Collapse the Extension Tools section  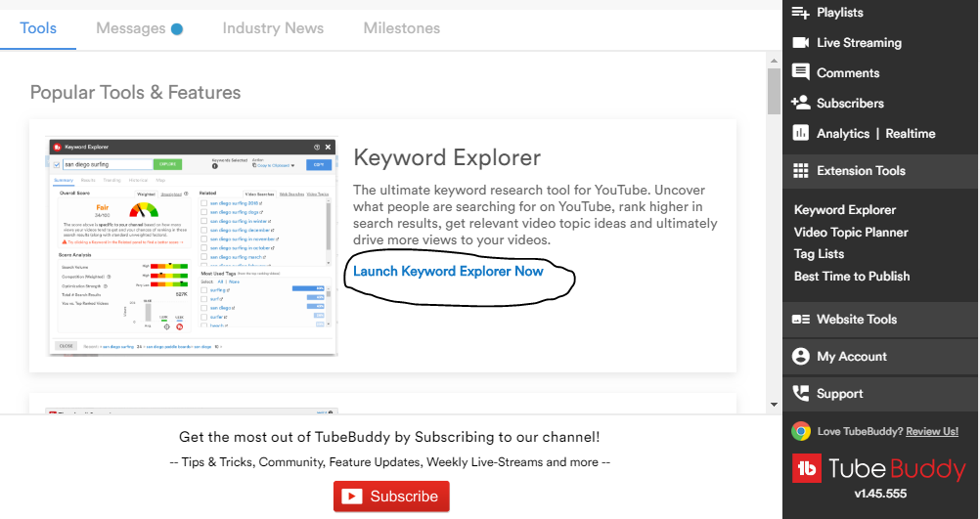[x=880, y=170]
